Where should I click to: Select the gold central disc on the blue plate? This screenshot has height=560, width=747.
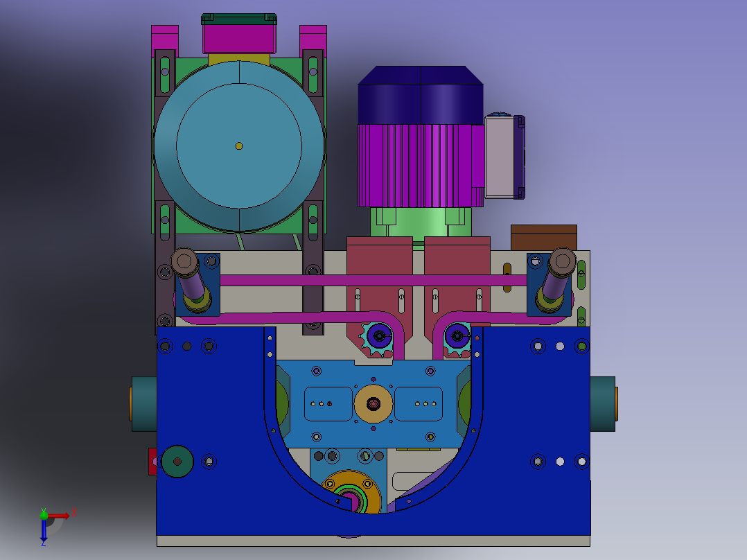[x=373, y=404]
